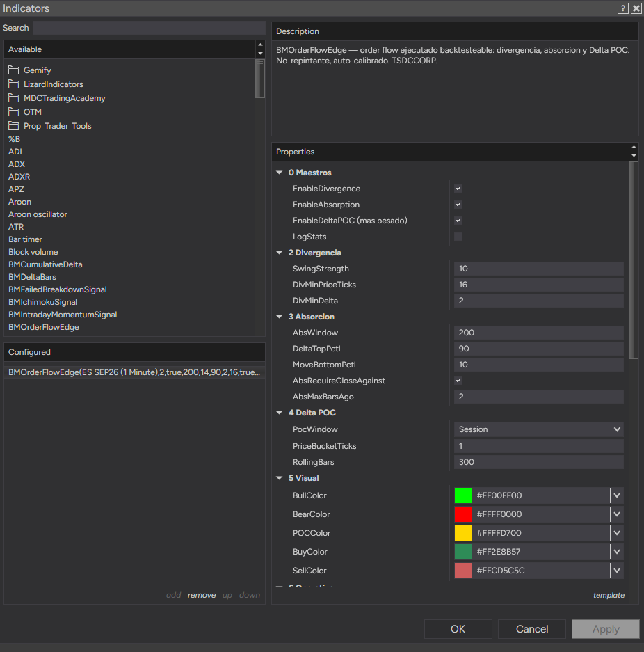Edit the SwingStrength value field
644x652 pixels.
[x=539, y=269]
